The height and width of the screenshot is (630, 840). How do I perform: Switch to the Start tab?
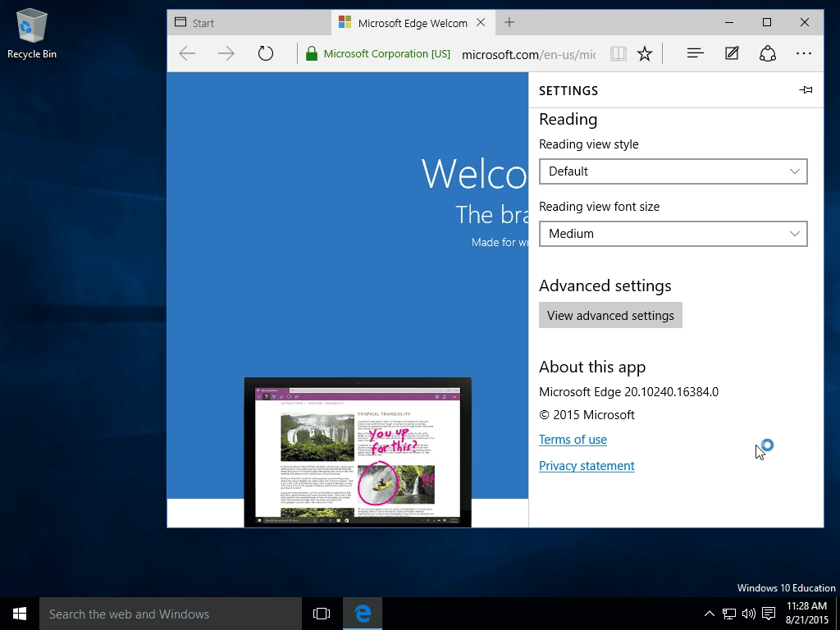[249, 22]
